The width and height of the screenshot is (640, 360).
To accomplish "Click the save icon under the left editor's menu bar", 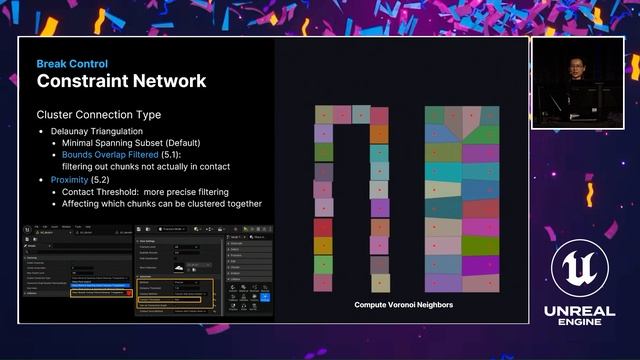I will [x=27, y=239].
